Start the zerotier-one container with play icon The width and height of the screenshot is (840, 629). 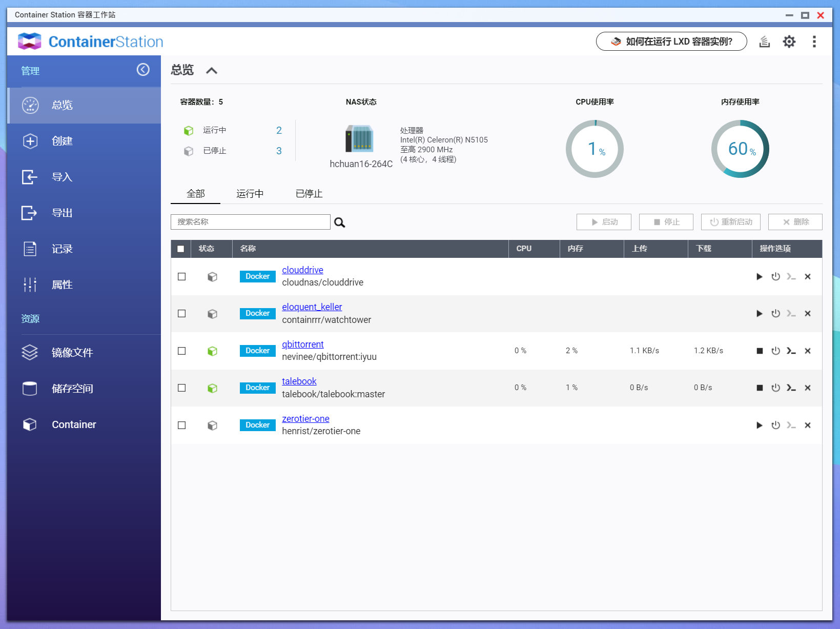(759, 425)
